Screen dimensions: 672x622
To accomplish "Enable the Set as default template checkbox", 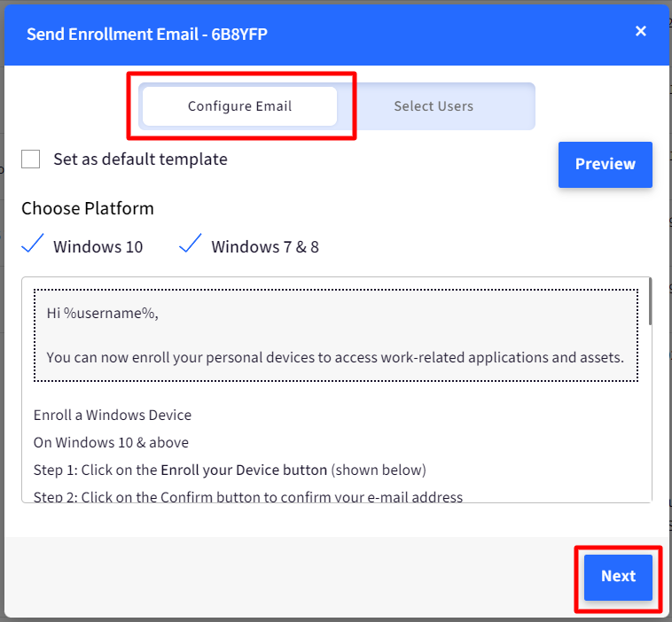I will pyautogui.click(x=30, y=159).
